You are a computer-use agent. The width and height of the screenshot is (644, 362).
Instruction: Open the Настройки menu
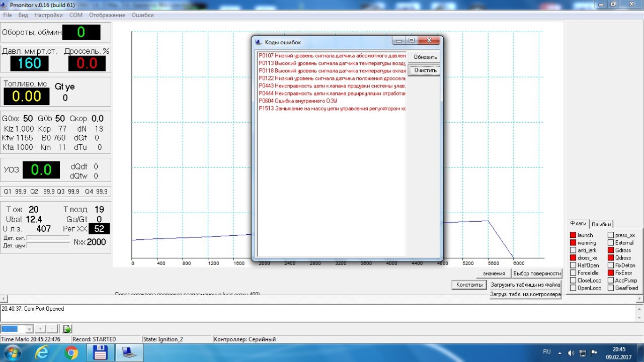pos(49,15)
